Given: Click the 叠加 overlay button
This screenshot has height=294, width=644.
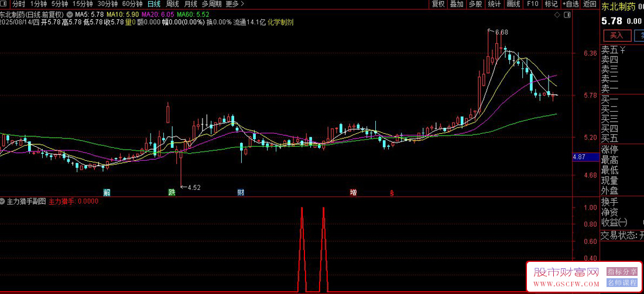Looking at the screenshot, I should 456,4.
